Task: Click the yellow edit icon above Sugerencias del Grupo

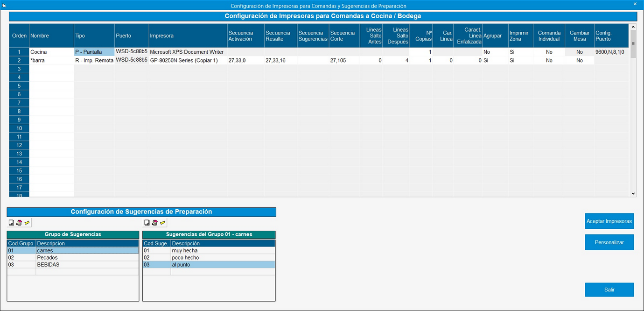Action: [162, 223]
